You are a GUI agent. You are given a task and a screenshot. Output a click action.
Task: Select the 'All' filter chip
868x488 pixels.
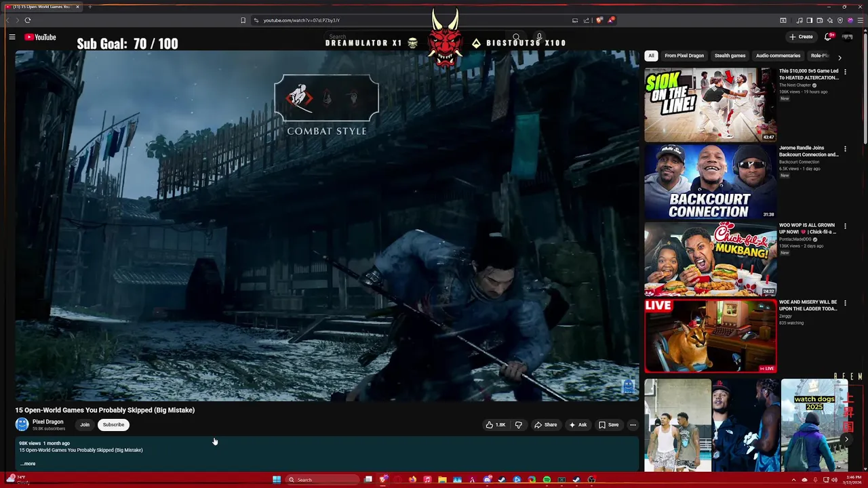651,56
